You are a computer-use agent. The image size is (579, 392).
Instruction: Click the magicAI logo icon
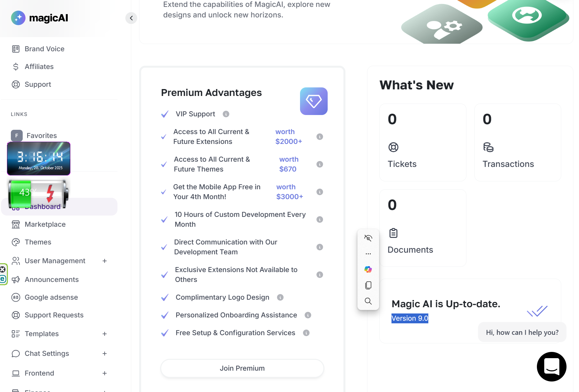coord(18,18)
